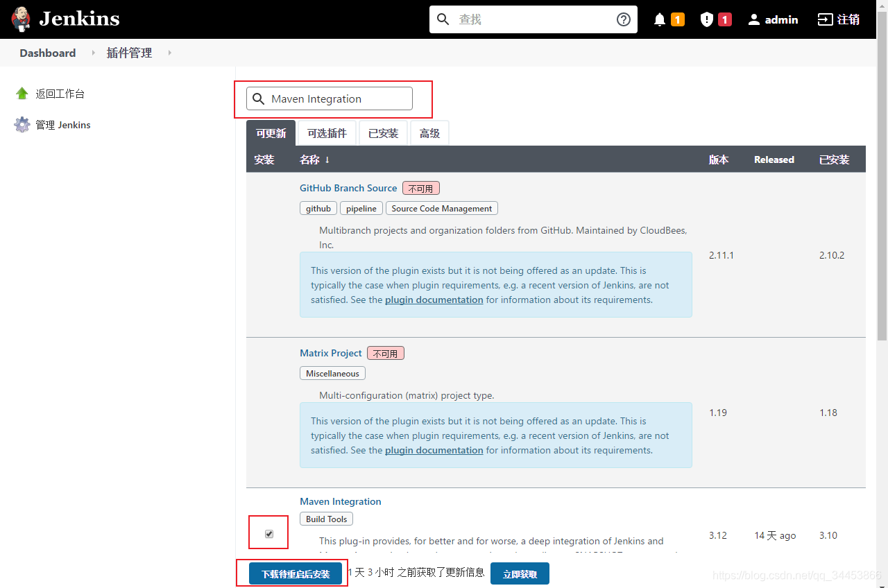Click the top 查找 search field
The image size is (888, 588).
(x=533, y=19)
